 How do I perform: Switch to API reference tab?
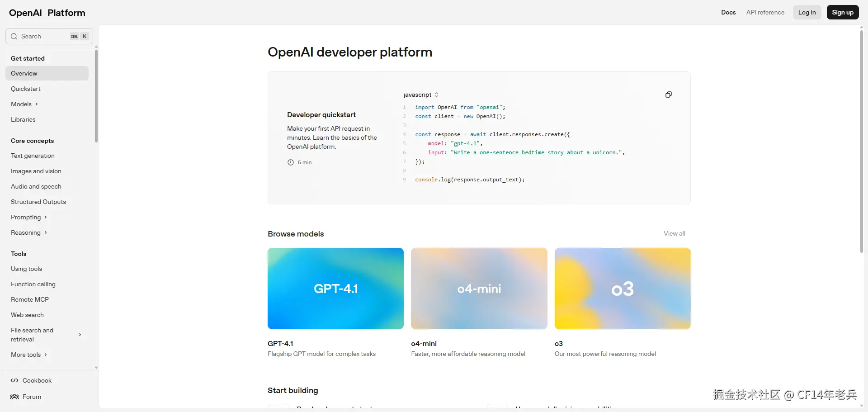[x=765, y=12]
